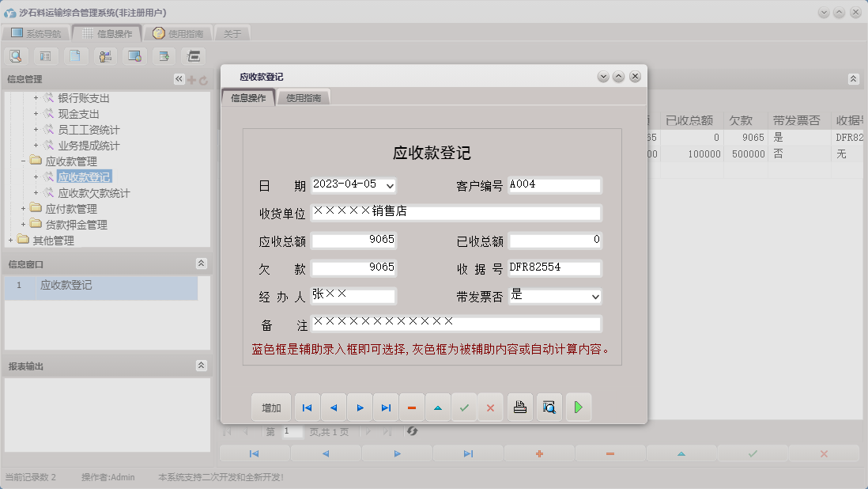Viewport: 868px width, 489px height.
Task: Click the new document icon in the toolbar
Action: (74, 55)
